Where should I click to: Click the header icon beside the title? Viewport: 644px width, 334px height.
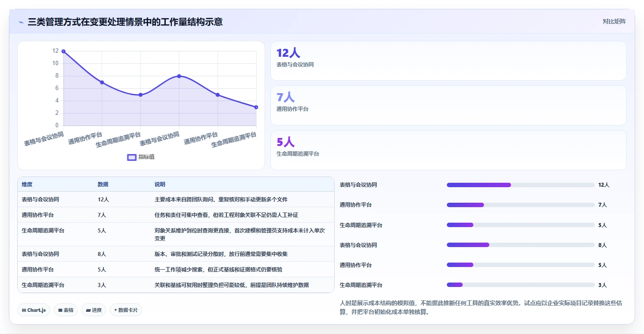[21, 22]
